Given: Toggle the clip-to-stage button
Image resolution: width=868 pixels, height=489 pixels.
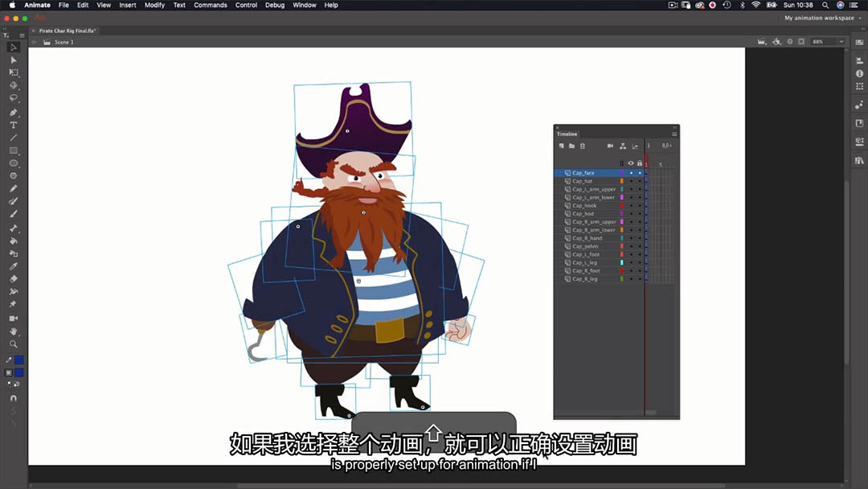Looking at the screenshot, I should pyautogui.click(x=801, y=42).
